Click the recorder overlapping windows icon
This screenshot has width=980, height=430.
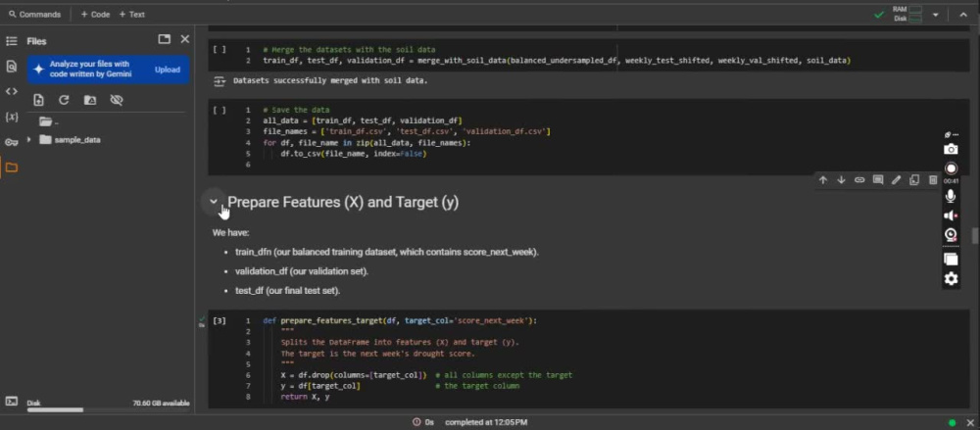tap(951, 260)
